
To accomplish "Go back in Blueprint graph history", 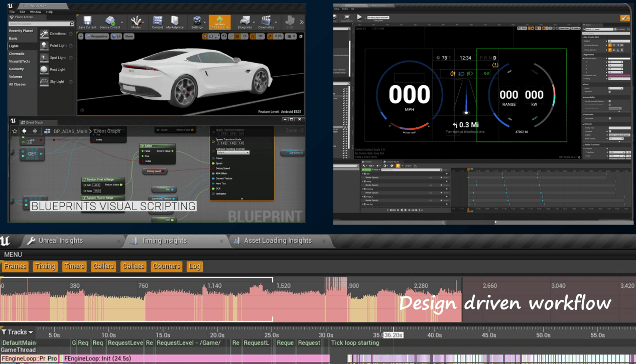I will 24,131.
